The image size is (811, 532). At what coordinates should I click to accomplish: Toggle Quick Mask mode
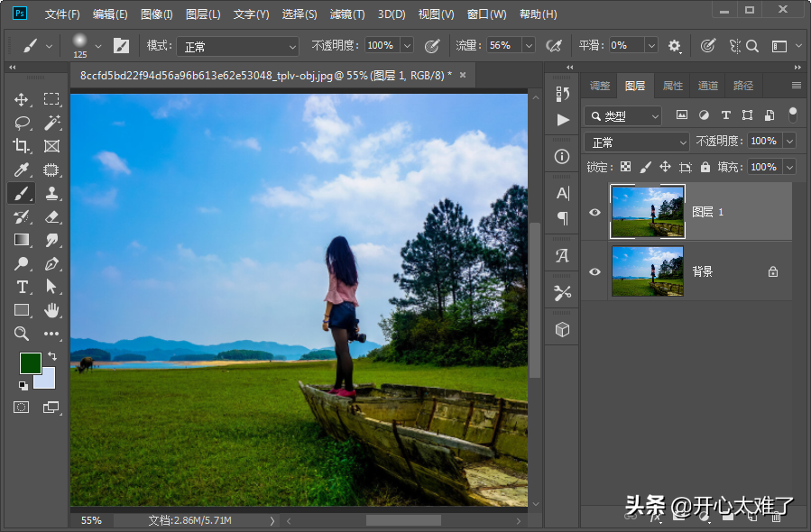click(x=22, y=408)
